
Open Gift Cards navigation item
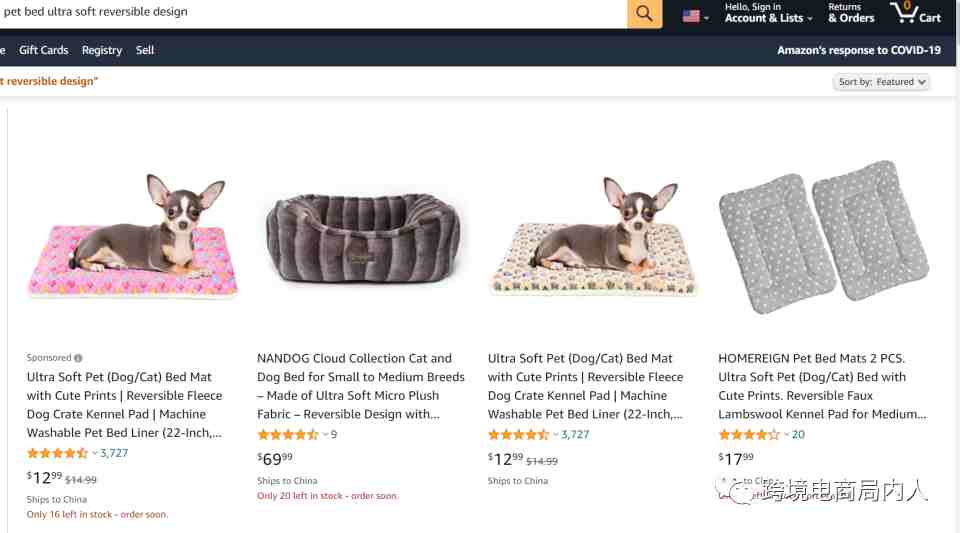44,50
